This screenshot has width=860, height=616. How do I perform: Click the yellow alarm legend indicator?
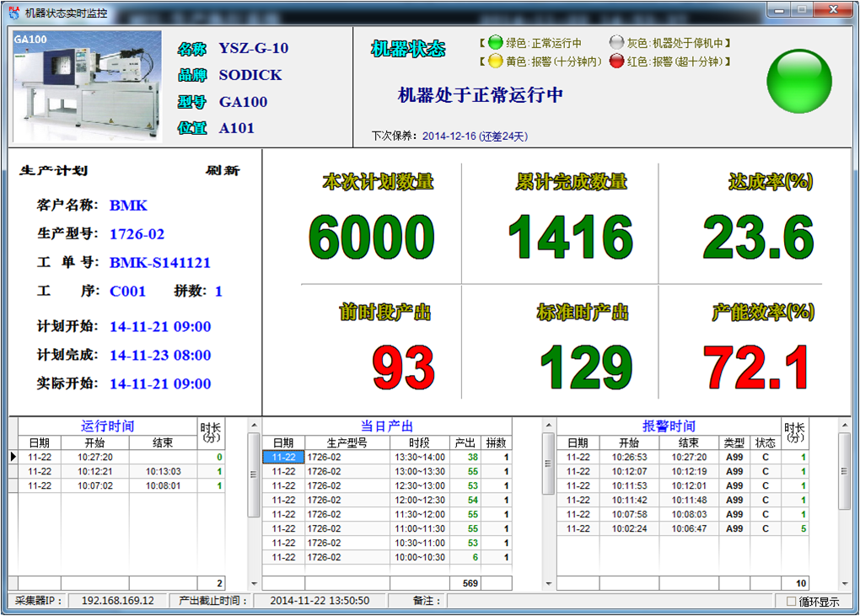[495, 62]
